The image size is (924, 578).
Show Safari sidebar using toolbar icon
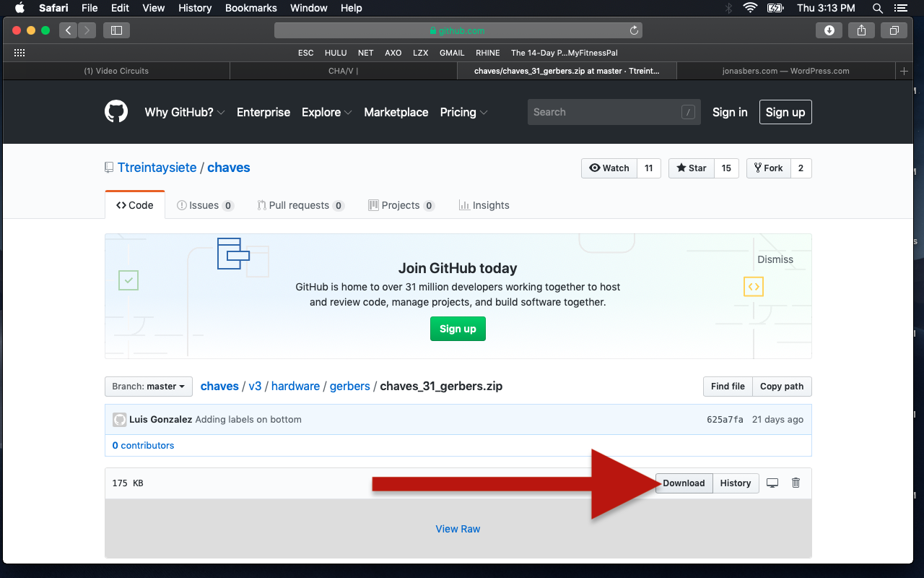[x=116, y=30]
